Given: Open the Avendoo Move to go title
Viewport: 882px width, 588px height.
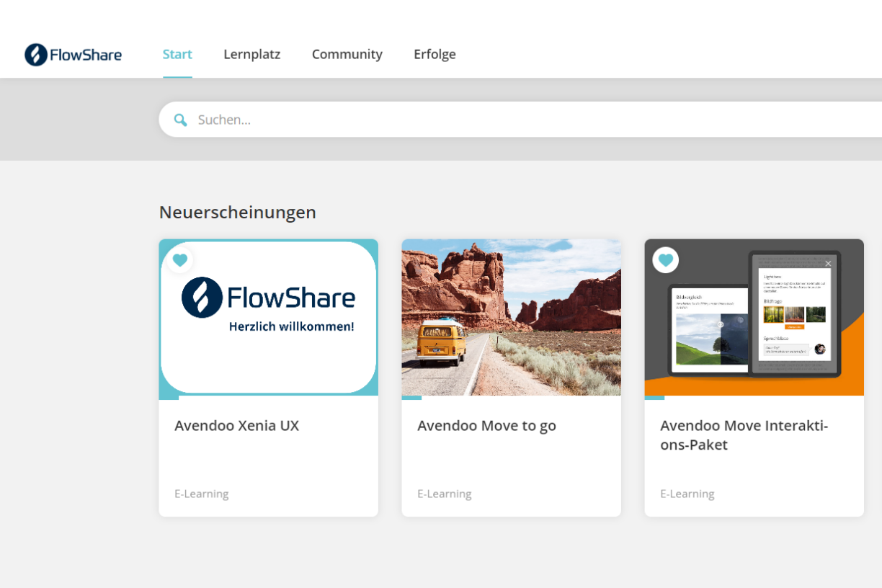Looking at the screenshot, I should 487,426.
